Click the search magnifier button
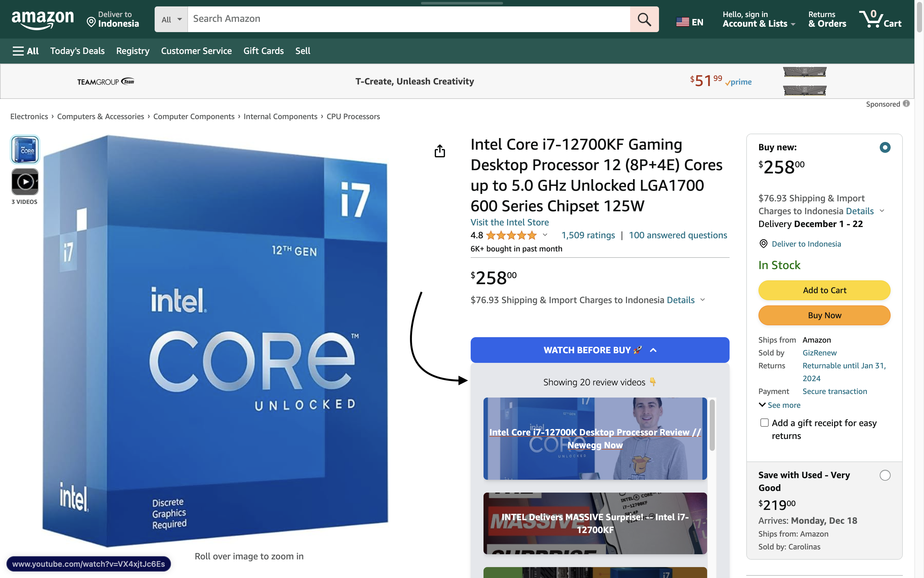The image size is (924, 578). 644,19
